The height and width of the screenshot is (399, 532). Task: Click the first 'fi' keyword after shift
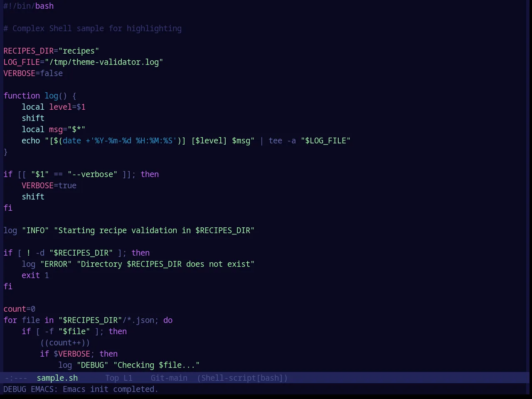point(8,208)
